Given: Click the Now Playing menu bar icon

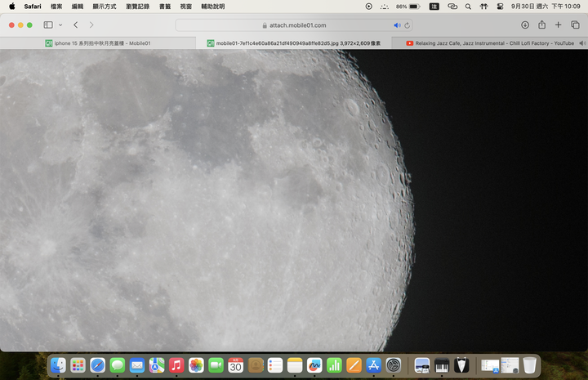Looking at the screenshot, I should tap(369, 7).
